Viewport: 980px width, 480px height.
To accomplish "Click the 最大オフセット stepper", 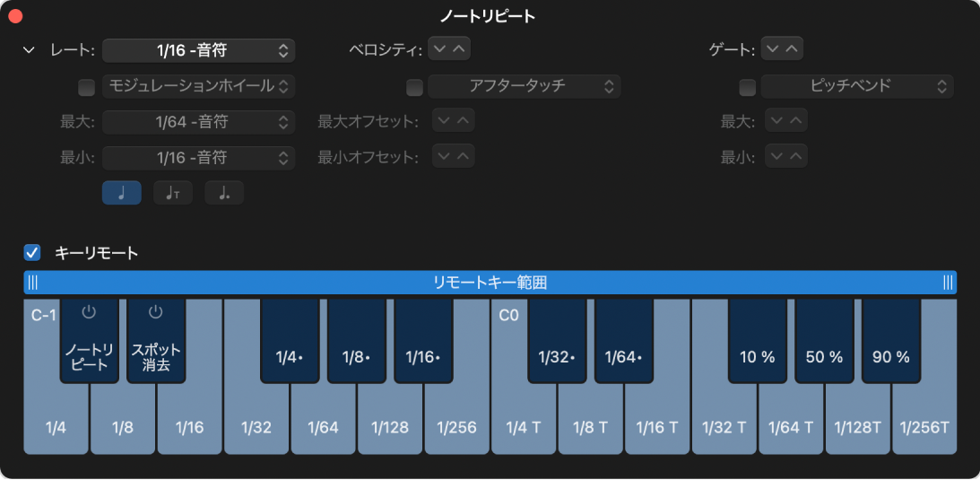I will (x=453, y=120).
